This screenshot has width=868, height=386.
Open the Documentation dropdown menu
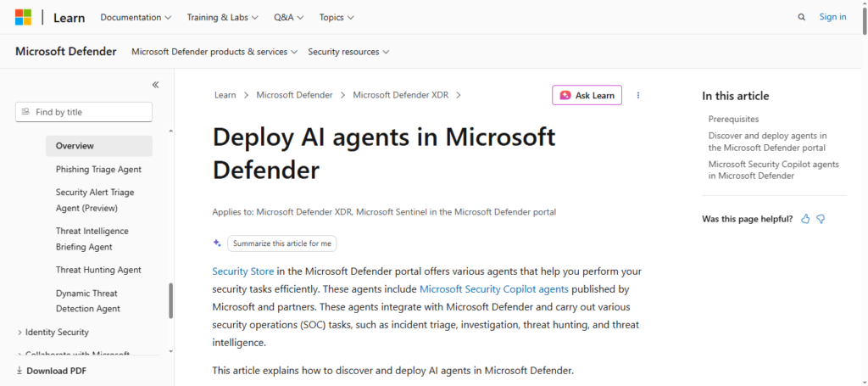point(136,17)
